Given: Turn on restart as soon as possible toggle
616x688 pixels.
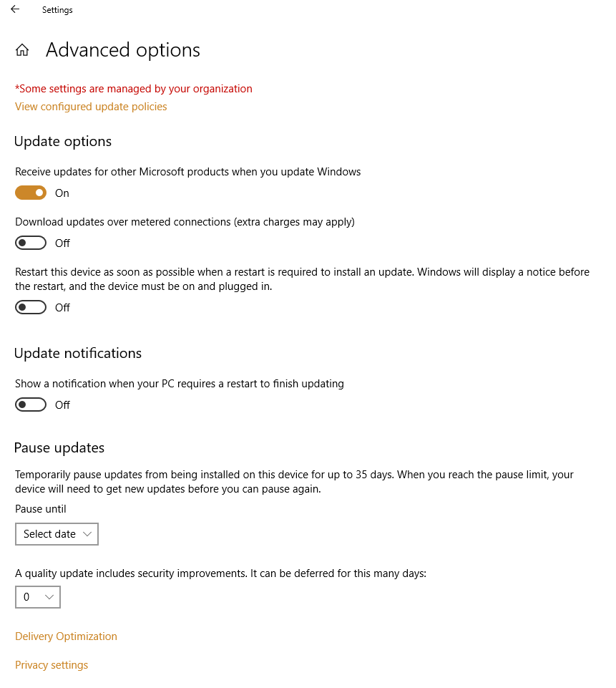Looking at the screenshot, I should [x=31, y=308].
